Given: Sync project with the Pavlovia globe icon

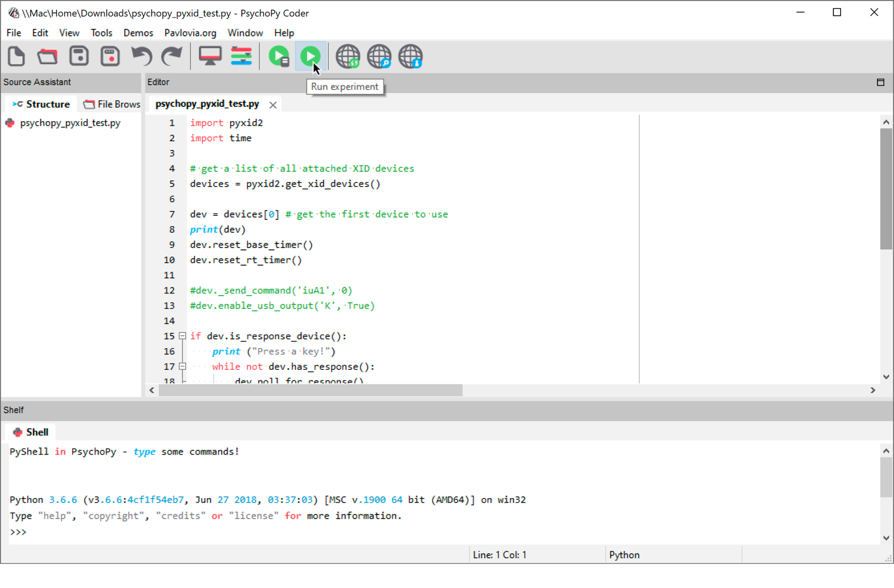Looking at the screenshot, I should click(x=348, y=56).
